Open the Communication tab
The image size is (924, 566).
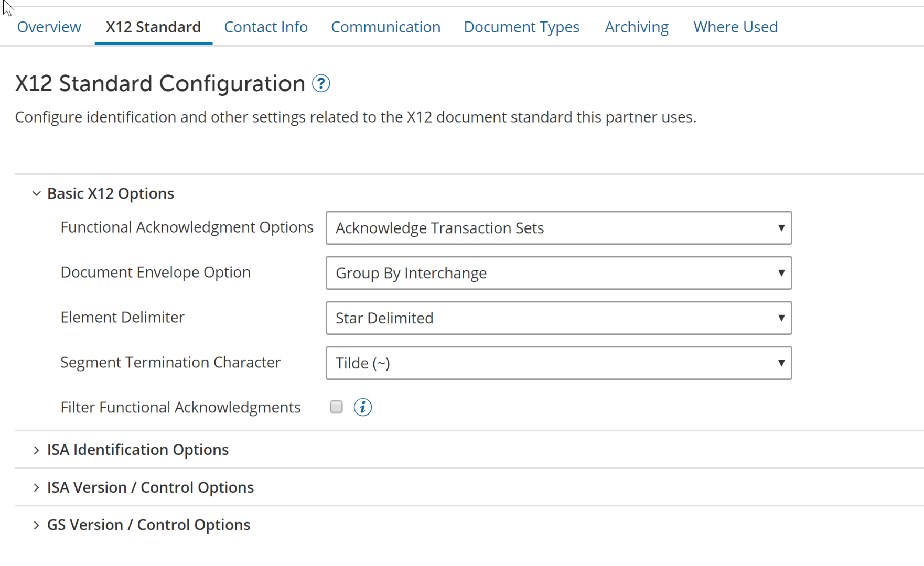tap(385, 27)
